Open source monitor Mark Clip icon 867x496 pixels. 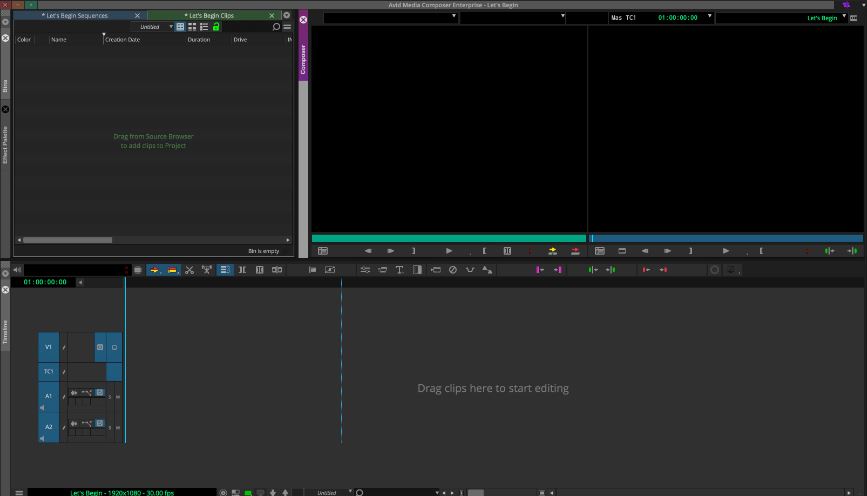pyautogui.click(x=507, y=251)
